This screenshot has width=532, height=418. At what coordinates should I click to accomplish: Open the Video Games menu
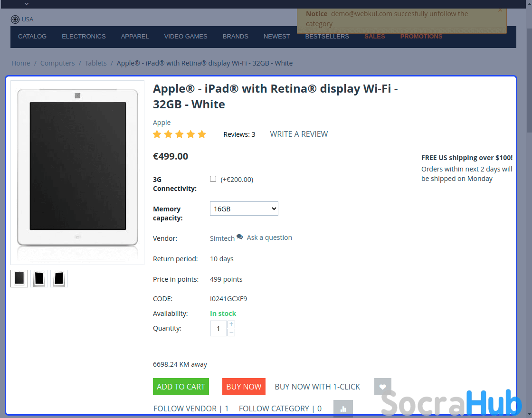(186, 36)
